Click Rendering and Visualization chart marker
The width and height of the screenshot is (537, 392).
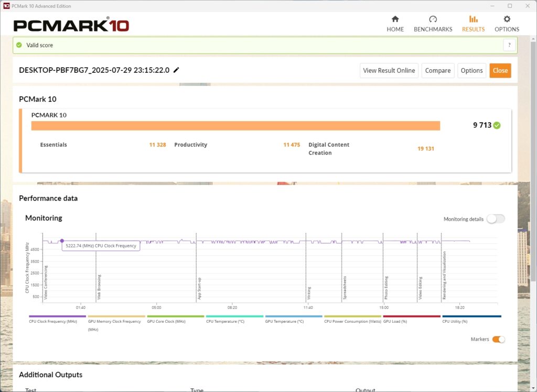click(444, 276)
